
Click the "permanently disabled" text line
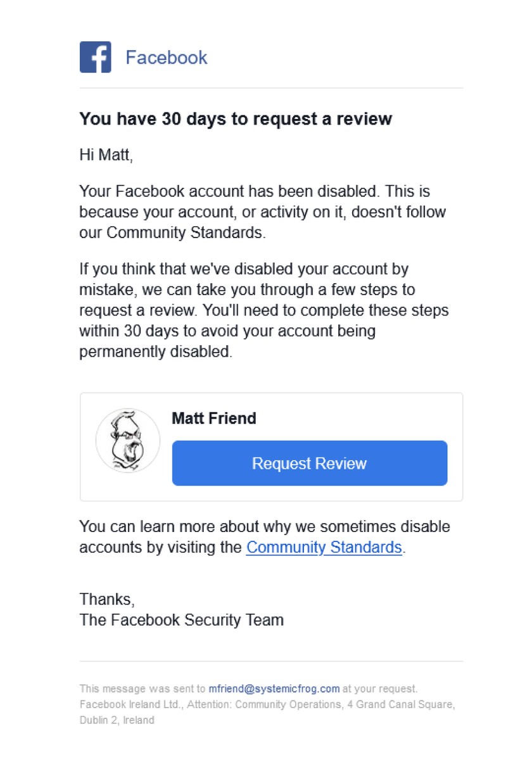pos(156,352)
